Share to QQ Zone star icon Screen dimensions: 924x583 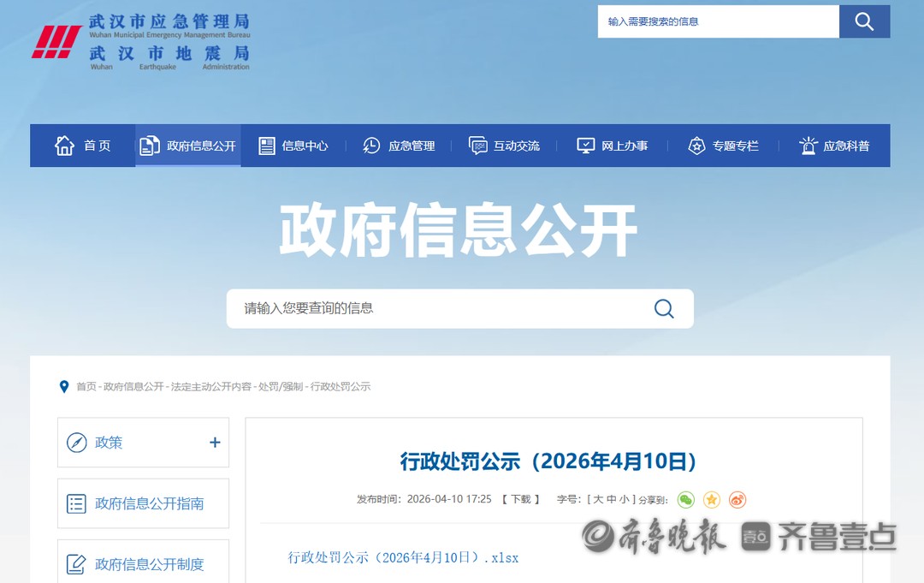(712, 500)
